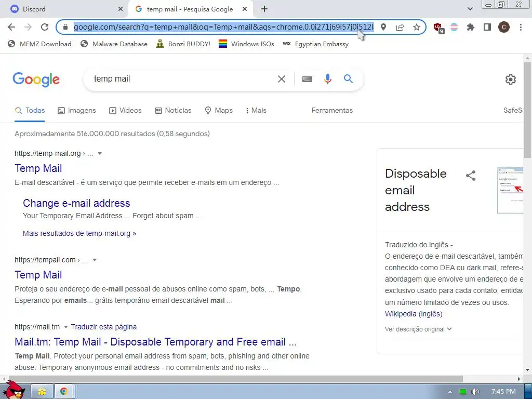532x399 pixels.
Task: Open the volume speaker tray icon
Action: point(475,392)
